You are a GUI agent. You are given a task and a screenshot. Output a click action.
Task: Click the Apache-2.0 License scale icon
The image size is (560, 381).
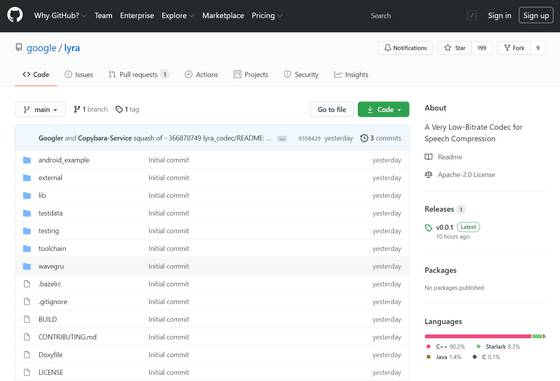[429, 175]
